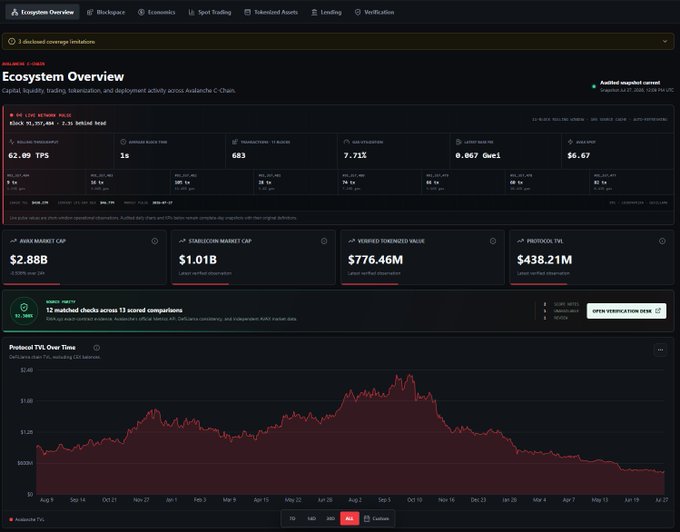
Task: Toggle the Avalanche TVL legend red swatch
Action: (x=11, y=519)
